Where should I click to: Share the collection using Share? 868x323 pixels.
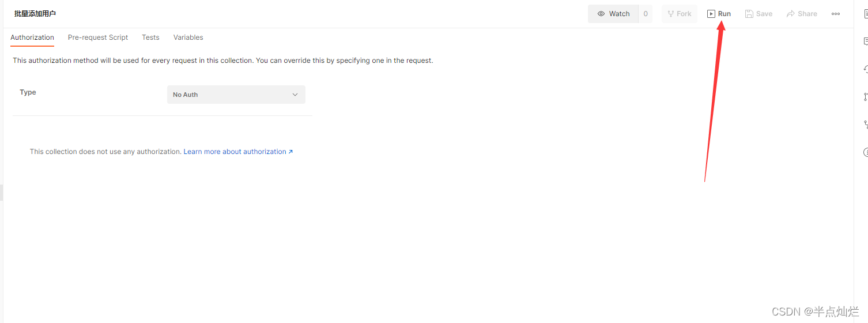tap(802, 14)
